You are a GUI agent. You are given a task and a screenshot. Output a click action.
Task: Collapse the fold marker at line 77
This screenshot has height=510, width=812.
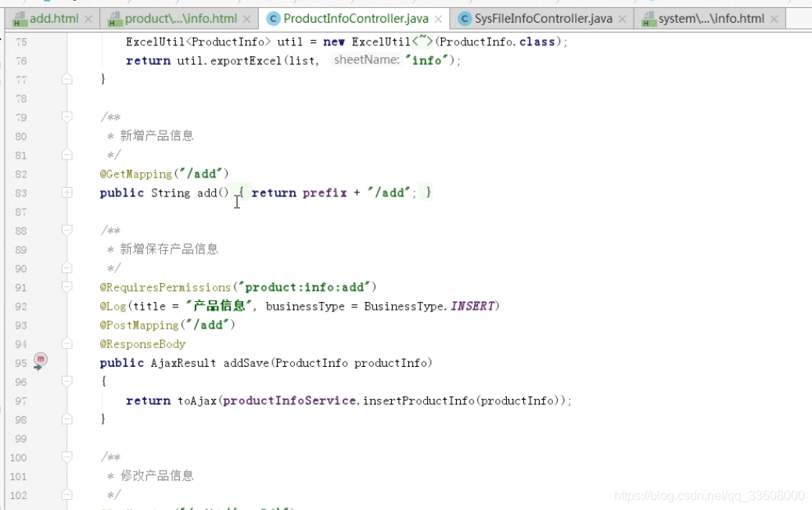[x=66, y=79]
